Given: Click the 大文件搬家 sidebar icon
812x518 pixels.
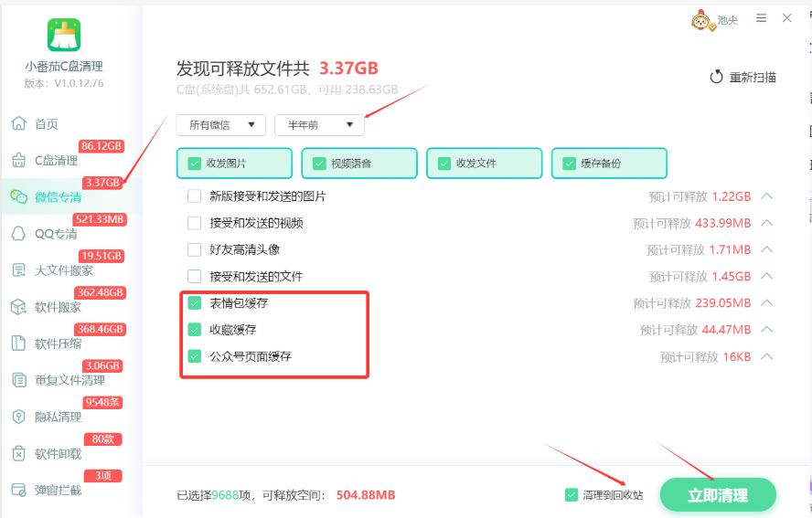Looking at the screenshot, I should 18,270.
